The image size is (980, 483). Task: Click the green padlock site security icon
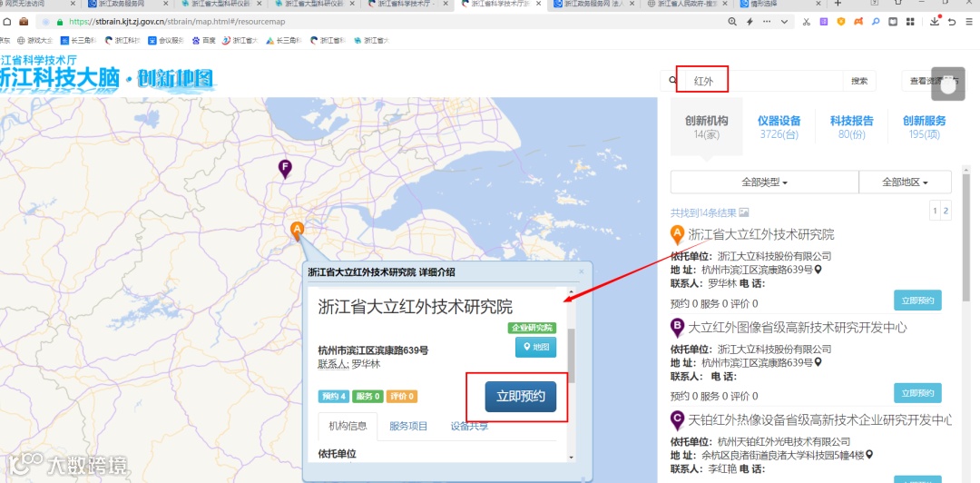[x=60, y=22]
